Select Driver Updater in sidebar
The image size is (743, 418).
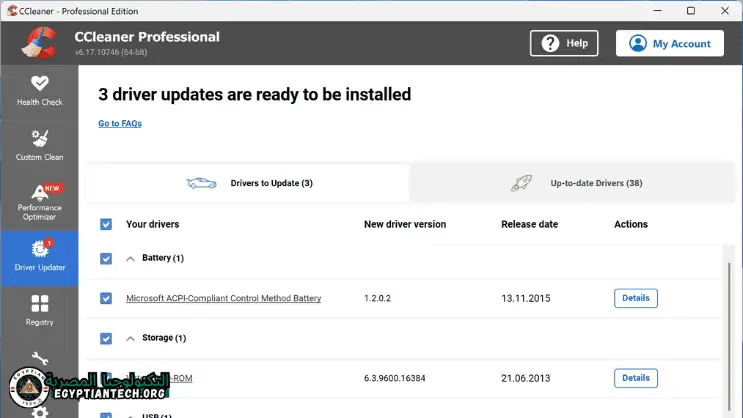[x=40, y=258]
